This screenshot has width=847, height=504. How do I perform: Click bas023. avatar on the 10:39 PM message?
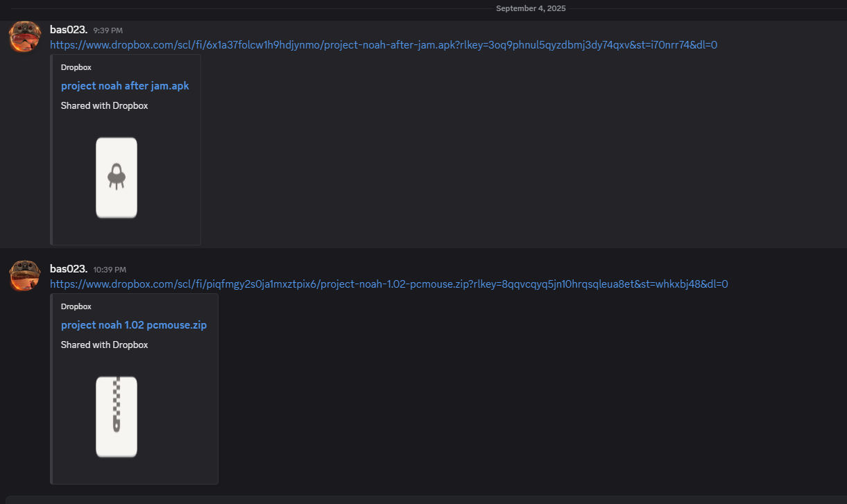24,276
